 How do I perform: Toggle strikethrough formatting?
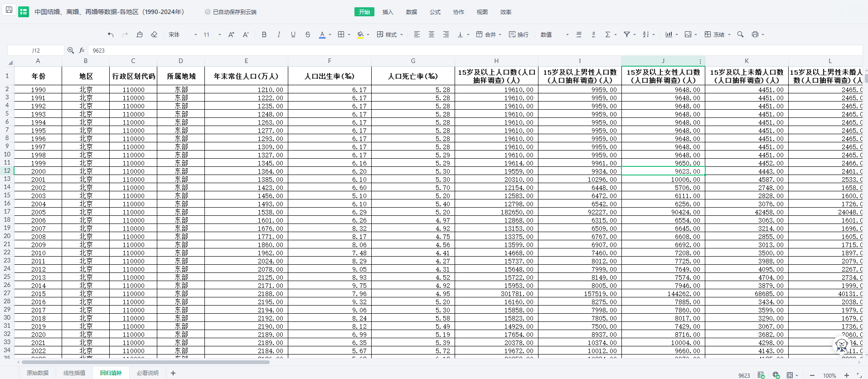coord(308,34)
